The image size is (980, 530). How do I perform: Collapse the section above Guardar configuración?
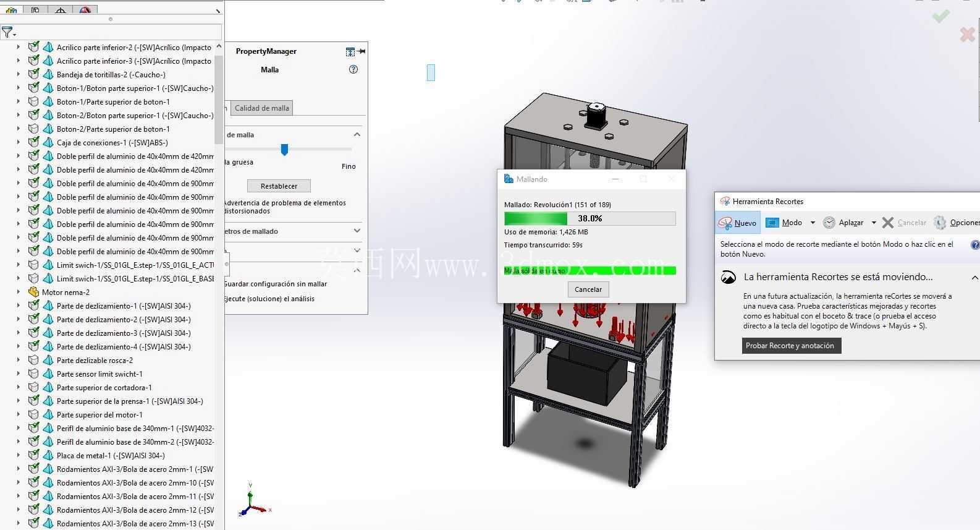357,270
